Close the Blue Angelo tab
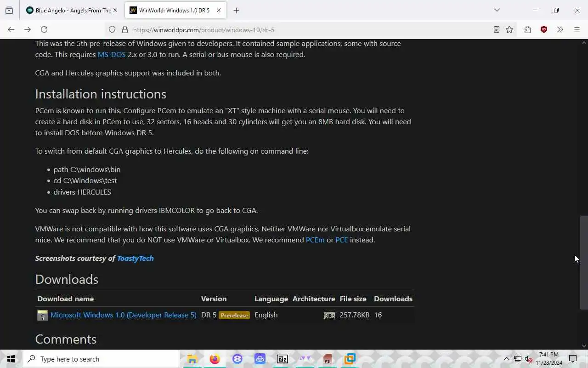Viewport: 588px width, 368px height. (x=115, y=10)
